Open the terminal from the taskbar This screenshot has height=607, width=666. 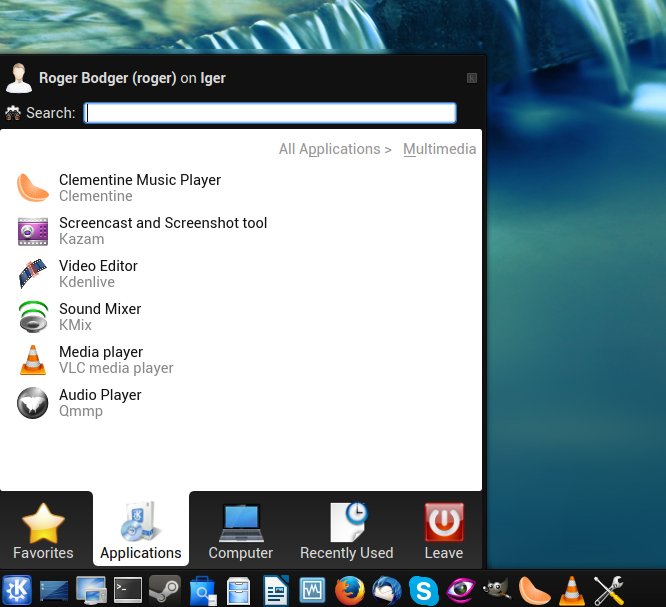[x=128, y=590]
